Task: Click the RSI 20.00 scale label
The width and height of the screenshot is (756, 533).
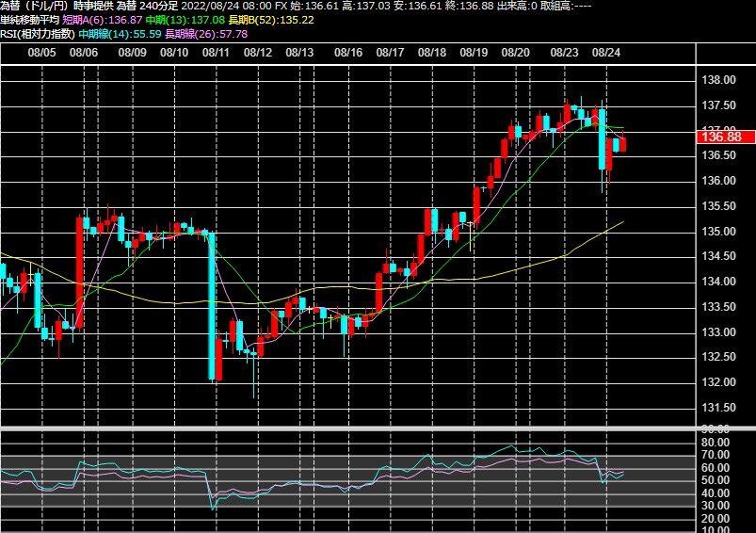Action: pos(716,519)
